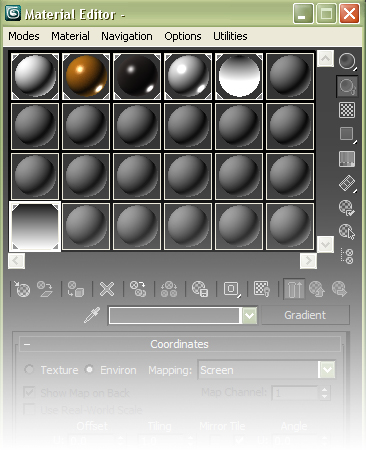
Task: Open the material editor Options icon
Action: (347, 208)
